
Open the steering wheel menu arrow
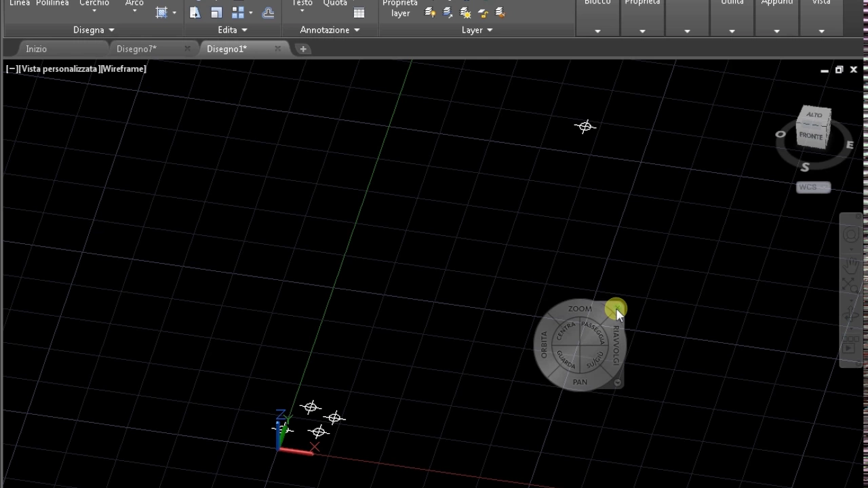click(617, 383)
